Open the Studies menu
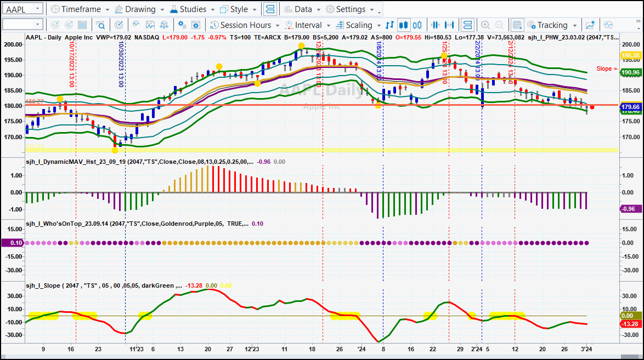644x360 pixels. click(x=192, y=9)
